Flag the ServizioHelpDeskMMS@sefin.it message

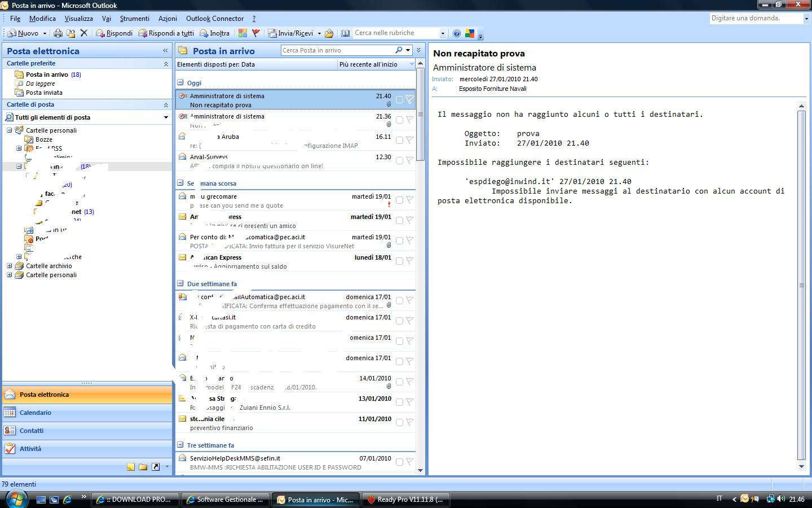410,462
